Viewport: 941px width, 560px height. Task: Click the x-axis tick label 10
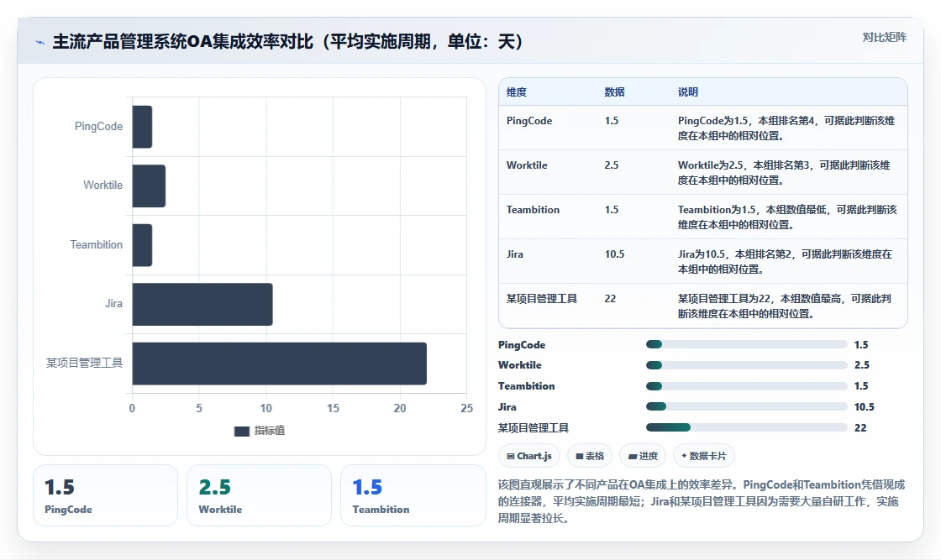[x=265, y=408]
